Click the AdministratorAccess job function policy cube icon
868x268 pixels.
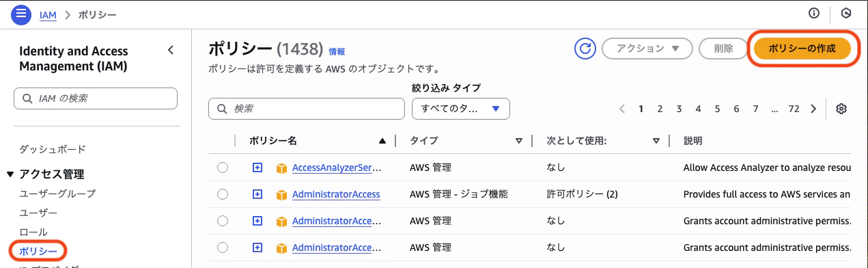pos(281,195)
